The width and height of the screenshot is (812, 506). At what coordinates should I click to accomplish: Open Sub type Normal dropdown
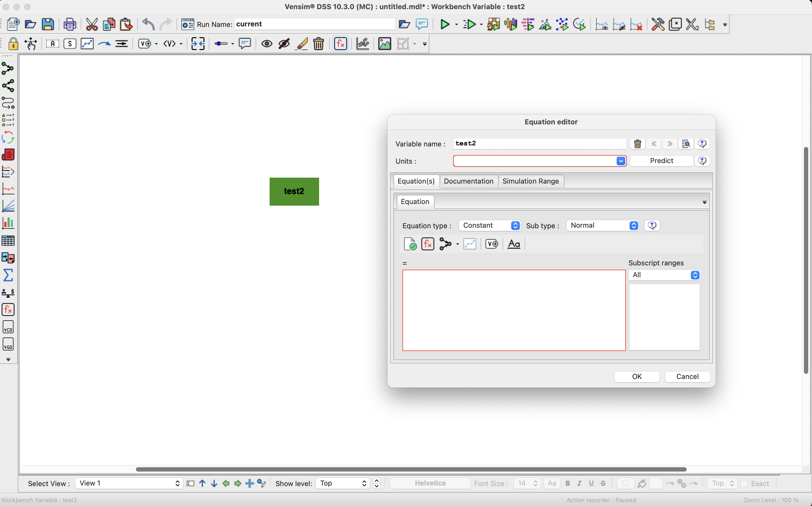click(603, 226)
